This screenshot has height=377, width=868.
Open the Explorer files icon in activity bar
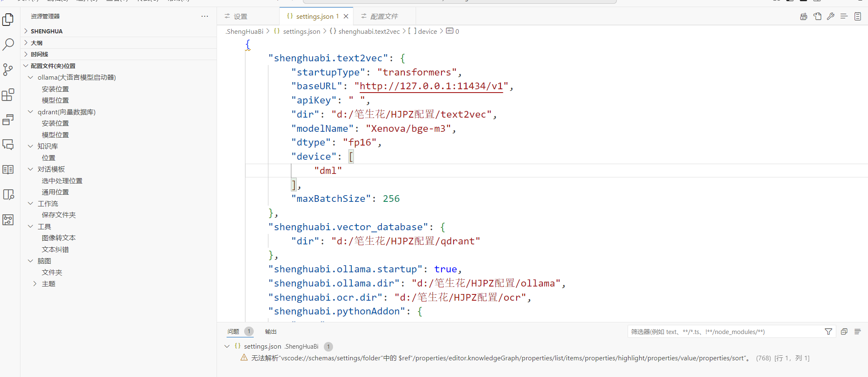point(8,19)
